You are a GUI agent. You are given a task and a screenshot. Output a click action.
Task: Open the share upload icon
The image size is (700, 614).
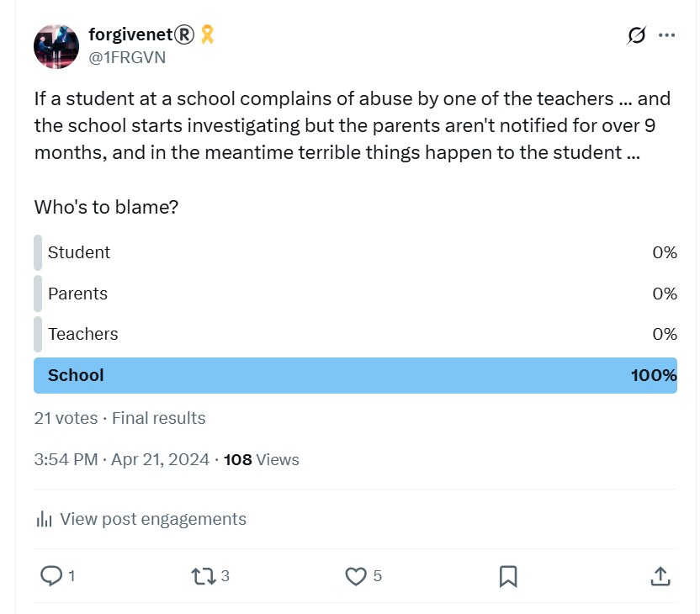(x=660, y=576)
